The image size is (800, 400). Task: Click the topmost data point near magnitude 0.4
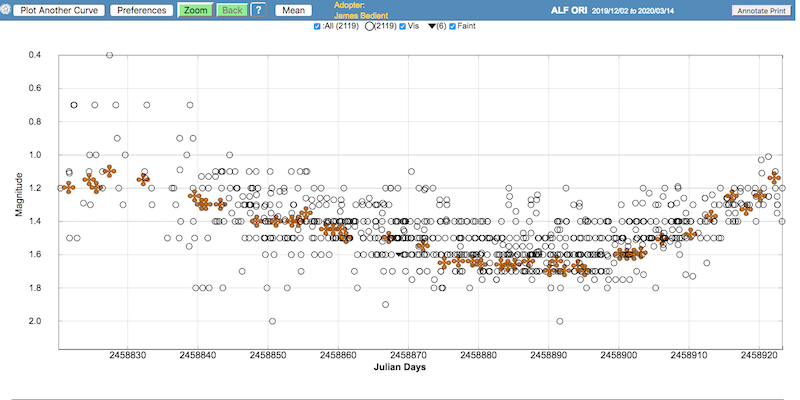(109, 55)
